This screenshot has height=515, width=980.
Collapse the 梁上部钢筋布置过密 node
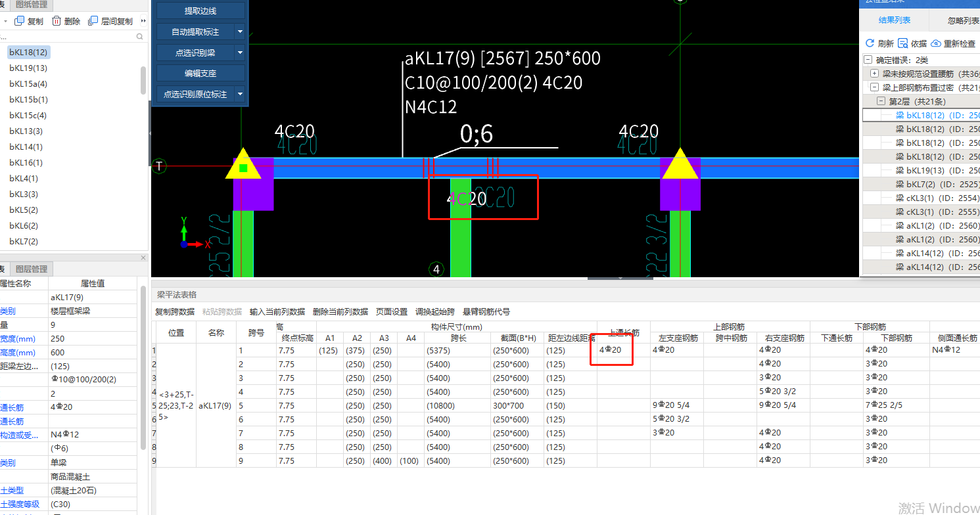click(x=874, y=87)
